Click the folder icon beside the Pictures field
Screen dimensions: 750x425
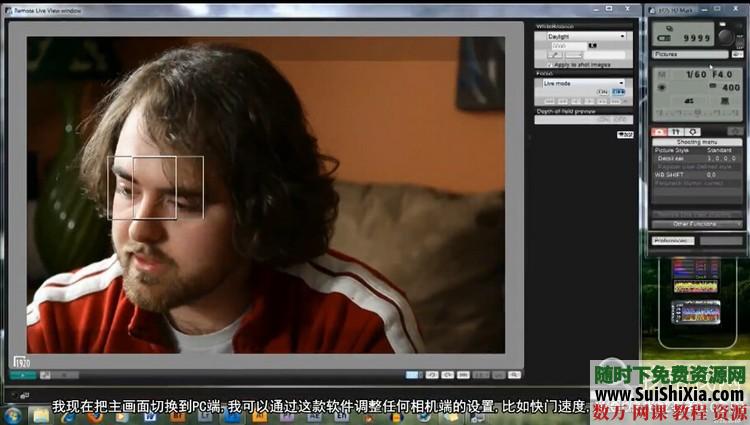click(734, 53)
